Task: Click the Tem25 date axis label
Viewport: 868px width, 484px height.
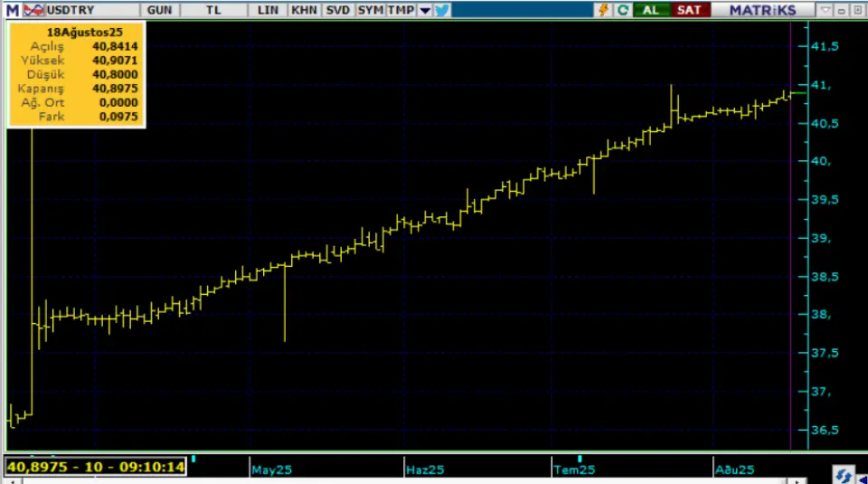Action: 574,470
